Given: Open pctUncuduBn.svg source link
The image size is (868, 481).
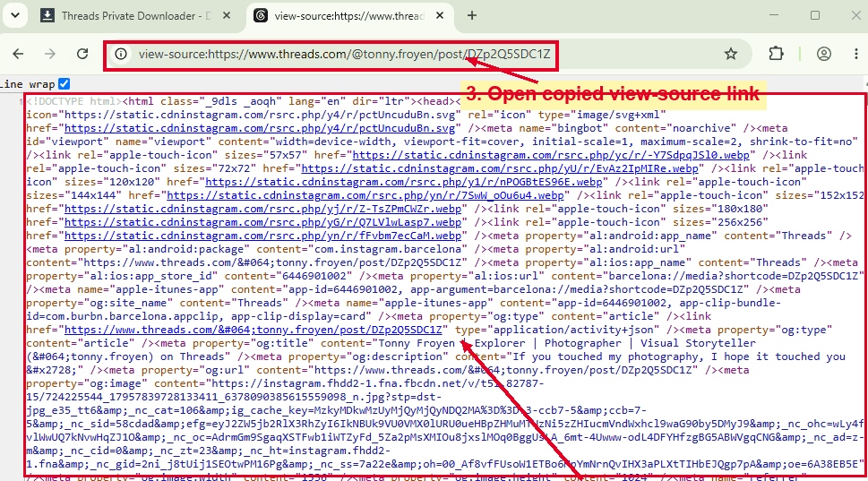Looking at the screenshot, I should pyautogui.click(x=260, y=128).
